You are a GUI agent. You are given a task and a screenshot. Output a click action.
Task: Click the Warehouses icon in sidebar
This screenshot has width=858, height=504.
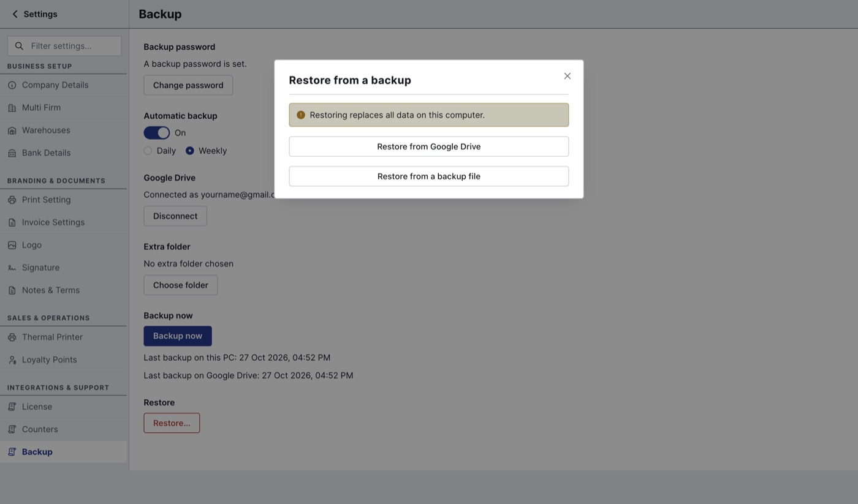coord(12,130)
